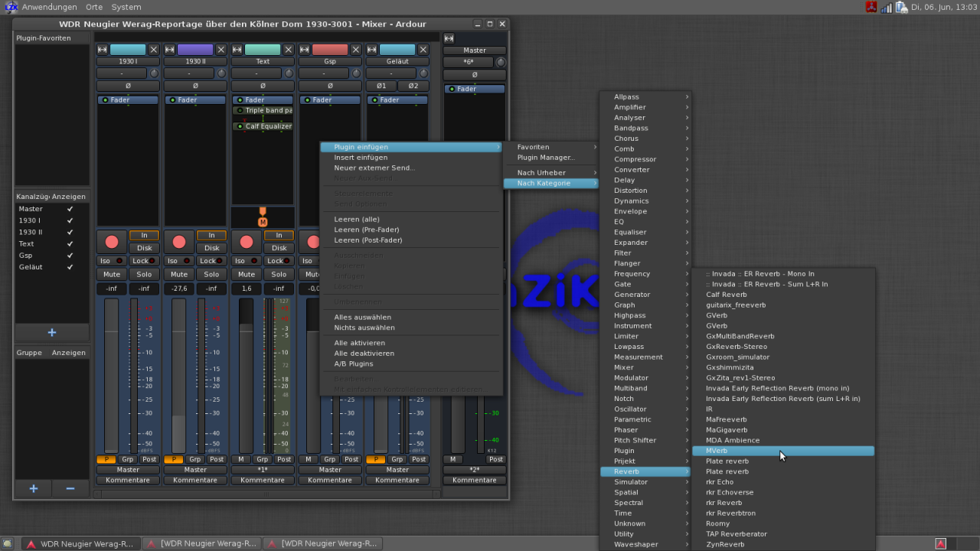Viewport: 980px width, 551px height.
Task: Toggle visibility checkmark for 1930 I
Action: click(70, 220)
